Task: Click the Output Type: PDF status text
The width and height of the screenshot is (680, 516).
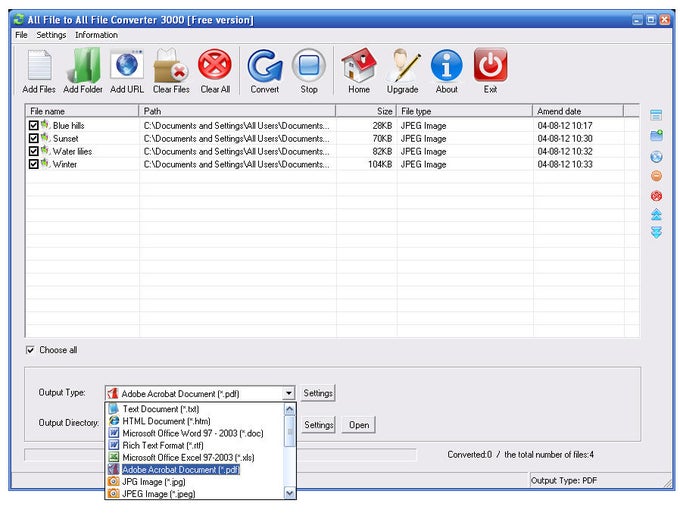Action: [564, 480]
